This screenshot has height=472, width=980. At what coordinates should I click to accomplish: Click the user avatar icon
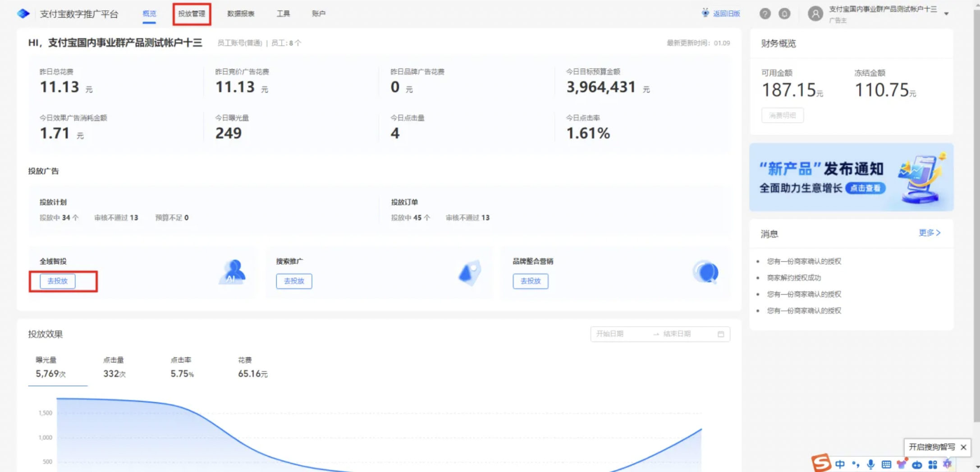tap(815, 14)
